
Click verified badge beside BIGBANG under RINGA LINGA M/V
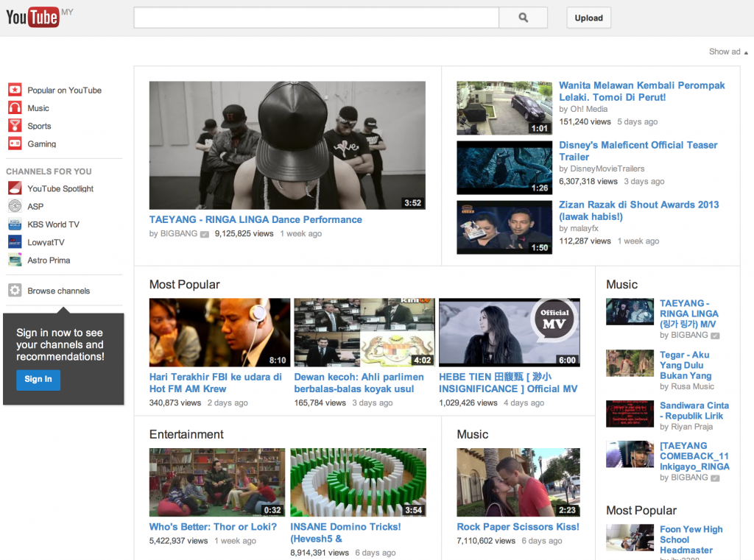click(x=715, y=336)
